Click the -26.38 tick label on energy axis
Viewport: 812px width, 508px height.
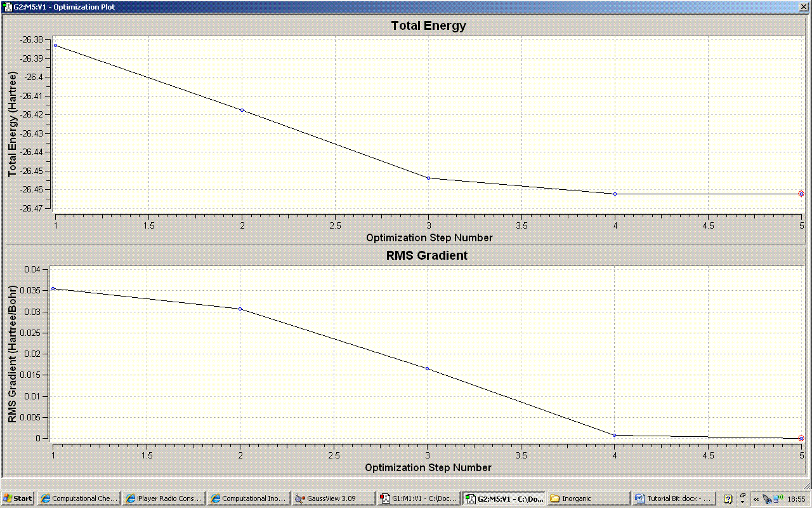pyautogui.click(x=31, y=40)
